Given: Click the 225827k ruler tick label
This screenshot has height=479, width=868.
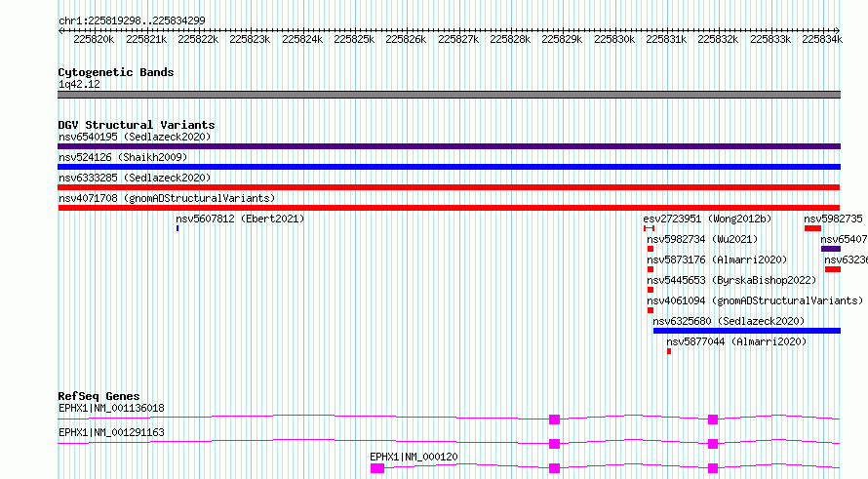Looking at the screenshot, I should [x=458, y=39].
